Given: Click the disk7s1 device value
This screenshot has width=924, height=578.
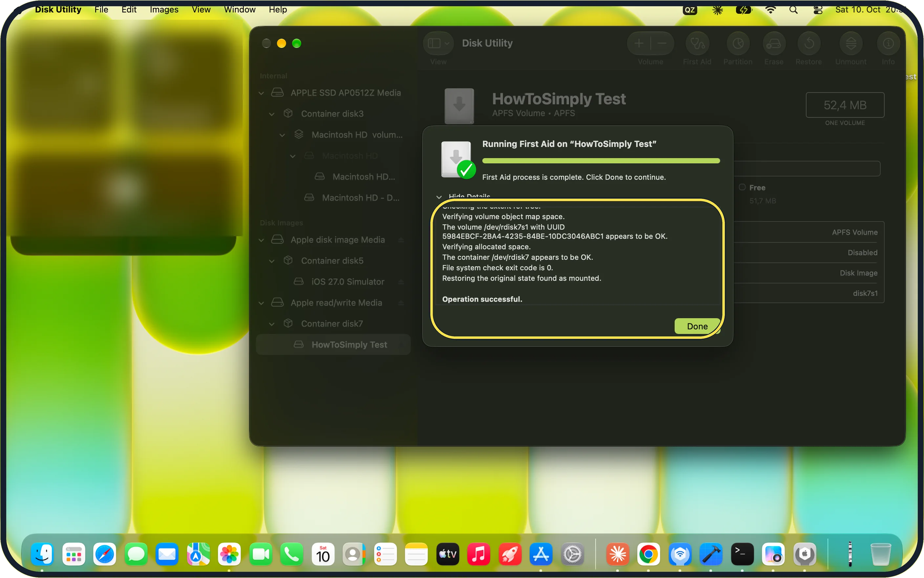Looking at the screenshot, I should 865,293.
